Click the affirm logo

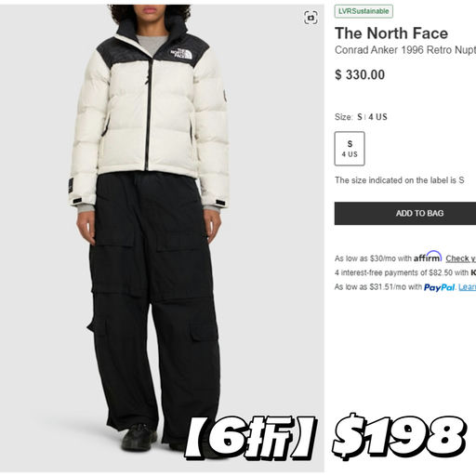[x=428, y=257]
